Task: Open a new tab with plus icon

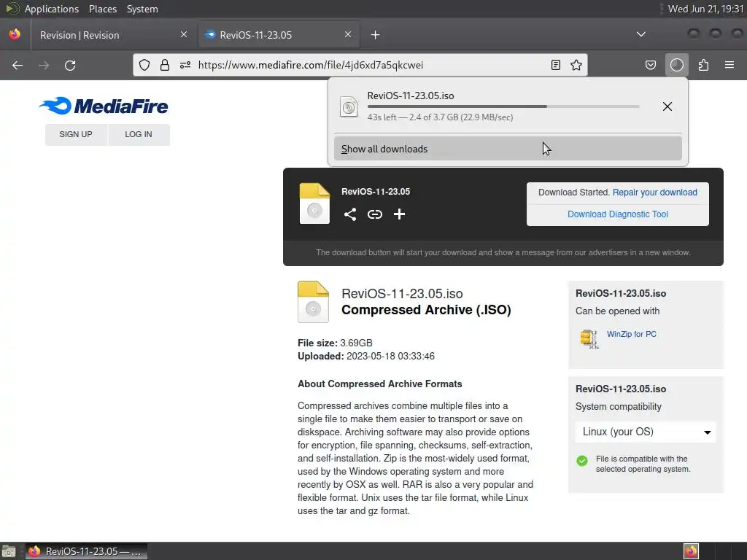Action: click(376, 35)
